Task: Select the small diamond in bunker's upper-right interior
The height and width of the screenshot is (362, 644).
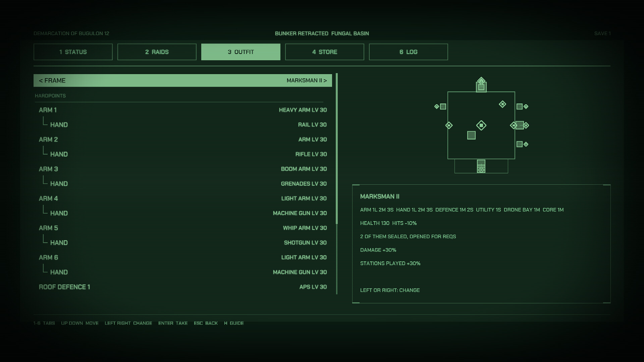Action: pos(502,104)
